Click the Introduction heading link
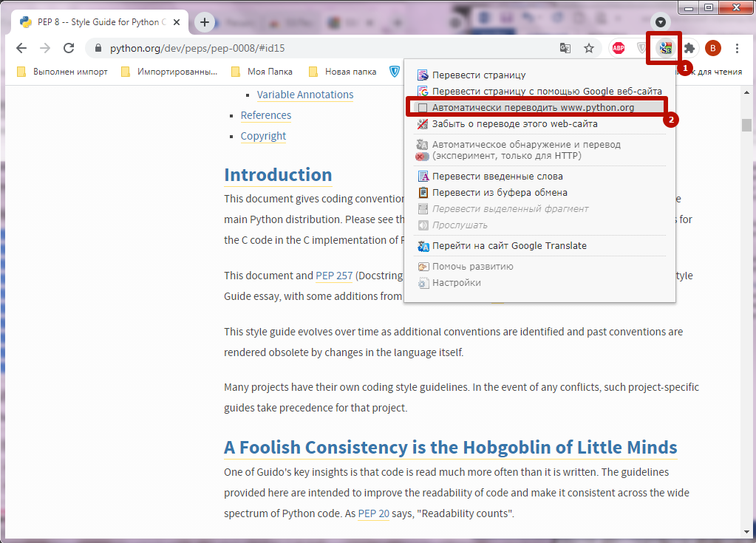 pyautogui.click(x=278, y=175)
